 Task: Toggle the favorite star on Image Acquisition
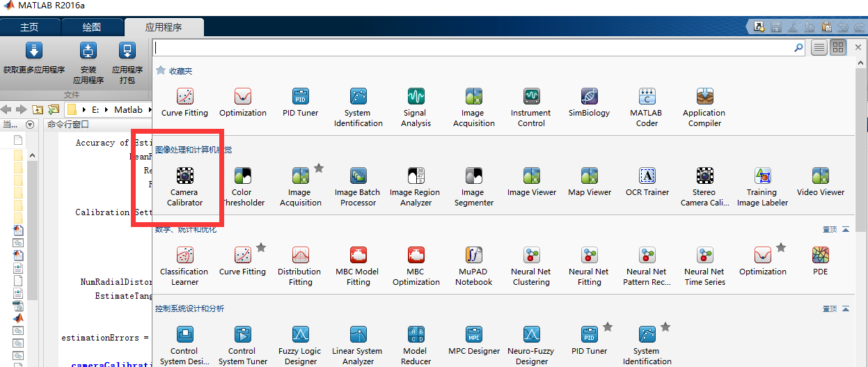(319, 168)
